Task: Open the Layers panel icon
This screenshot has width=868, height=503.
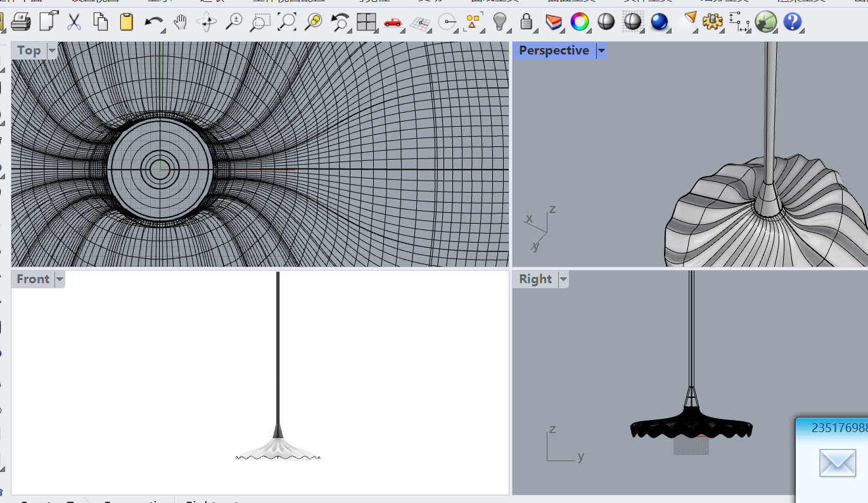Action: point(553,22)
